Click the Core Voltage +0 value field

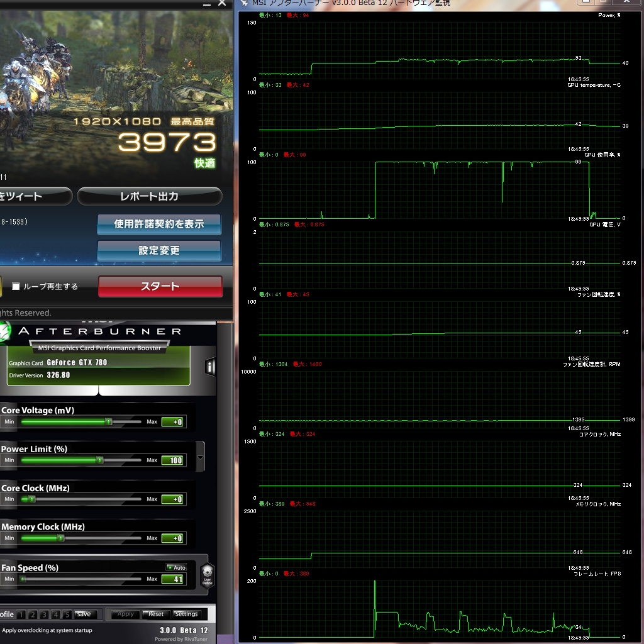tap(172, 422)
